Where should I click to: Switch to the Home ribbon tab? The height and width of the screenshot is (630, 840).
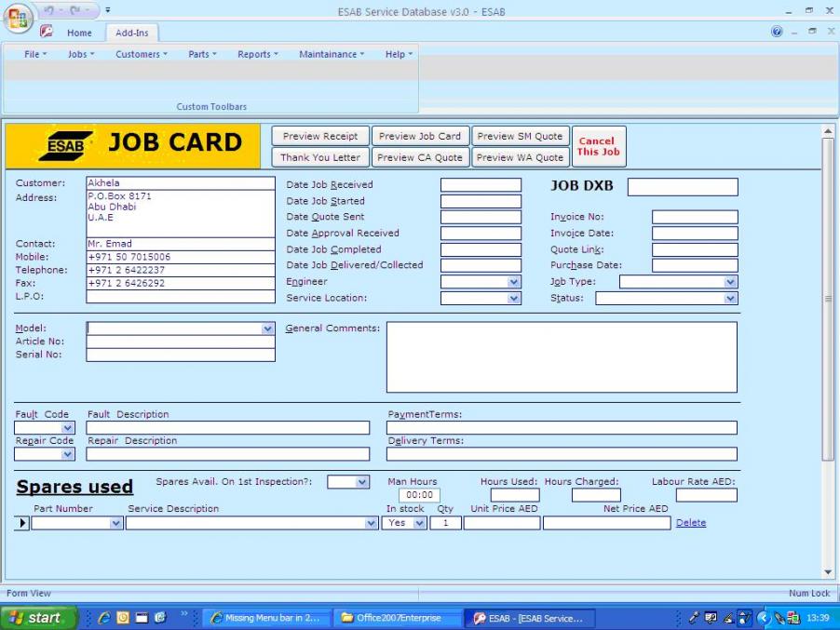pos(79,33)
